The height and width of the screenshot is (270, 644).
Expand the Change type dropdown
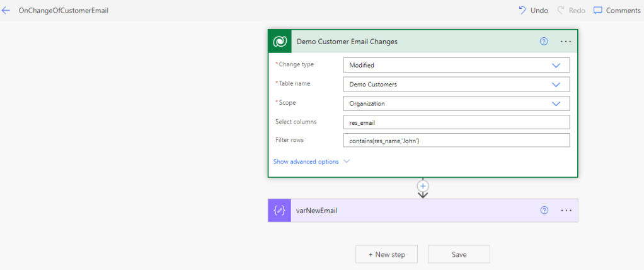pyautogui.click(x=556, y=65)
